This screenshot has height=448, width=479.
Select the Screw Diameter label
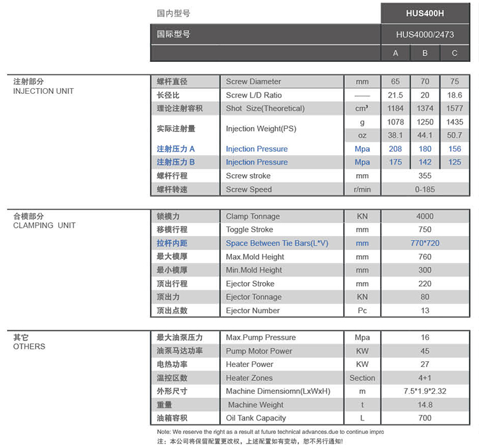(x=254, y=82)
